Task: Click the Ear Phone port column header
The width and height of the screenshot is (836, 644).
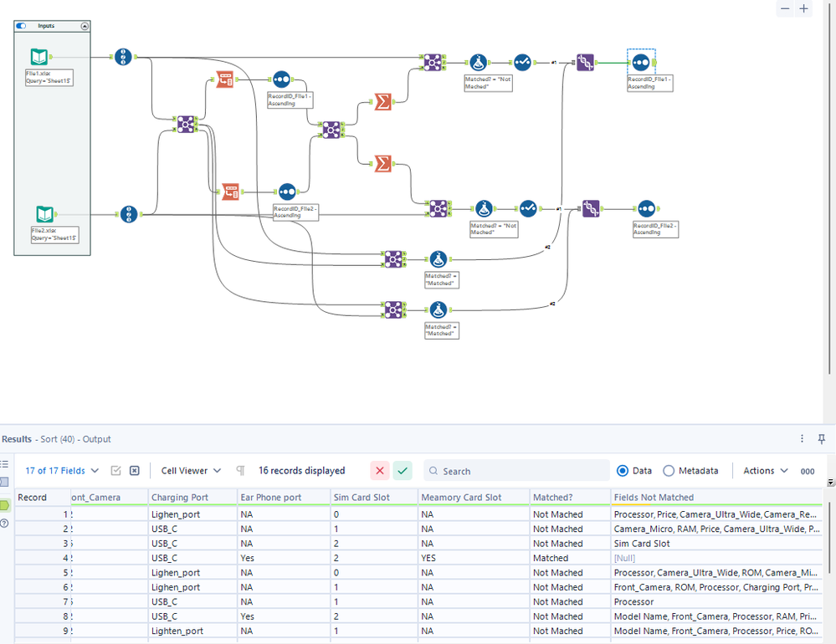Action: tap(284, 498)
